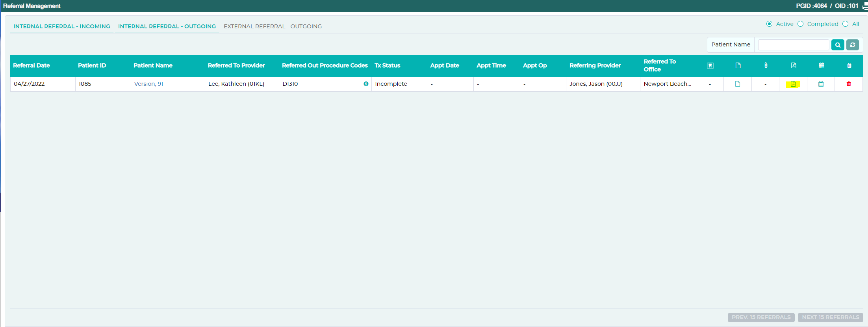Open the highlighted PDF icon in referral row
Viewport: 868px width, 327px height.
[793, 84]
